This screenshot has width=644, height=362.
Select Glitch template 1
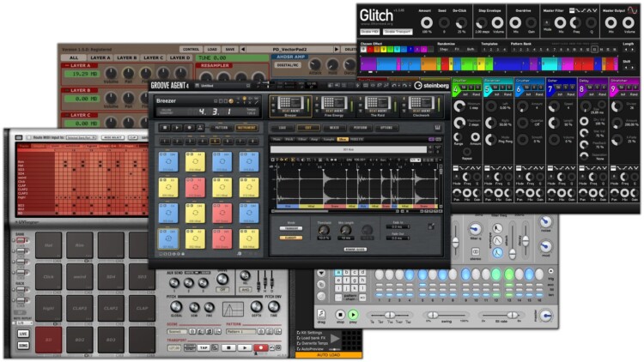pos(484,49)
